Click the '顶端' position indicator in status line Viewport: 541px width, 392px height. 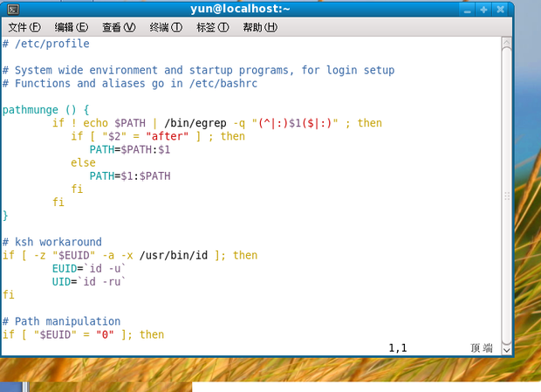click(482, 347)
